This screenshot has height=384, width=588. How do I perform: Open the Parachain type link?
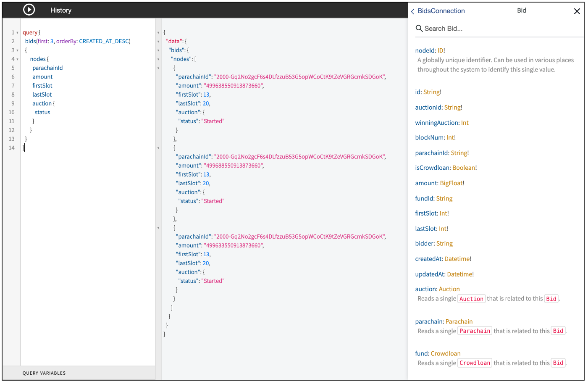tap(459, 321)
